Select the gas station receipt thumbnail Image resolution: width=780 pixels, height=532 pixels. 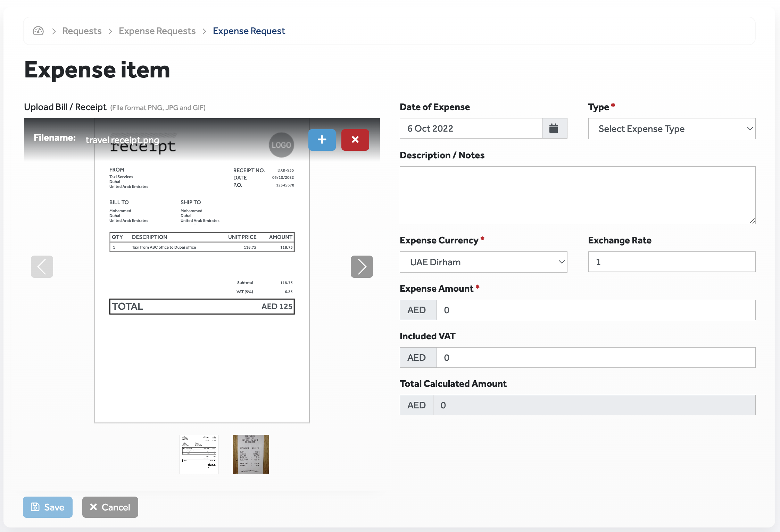click(x=251, y=454)
